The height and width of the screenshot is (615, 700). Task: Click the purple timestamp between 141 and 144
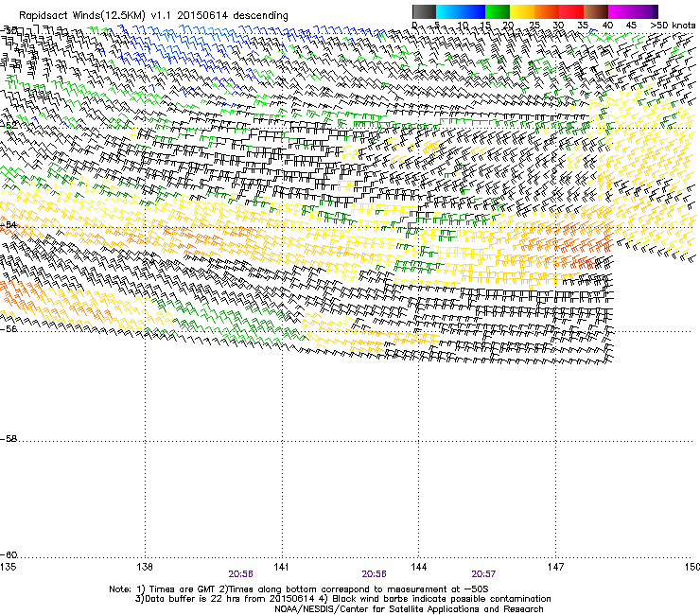click(374, 574)
